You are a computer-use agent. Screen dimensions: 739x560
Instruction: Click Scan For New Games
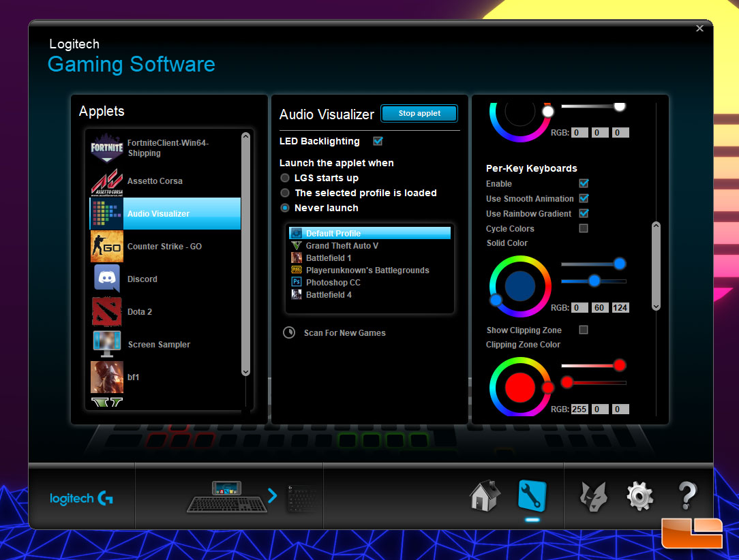[x=344, y=333]
